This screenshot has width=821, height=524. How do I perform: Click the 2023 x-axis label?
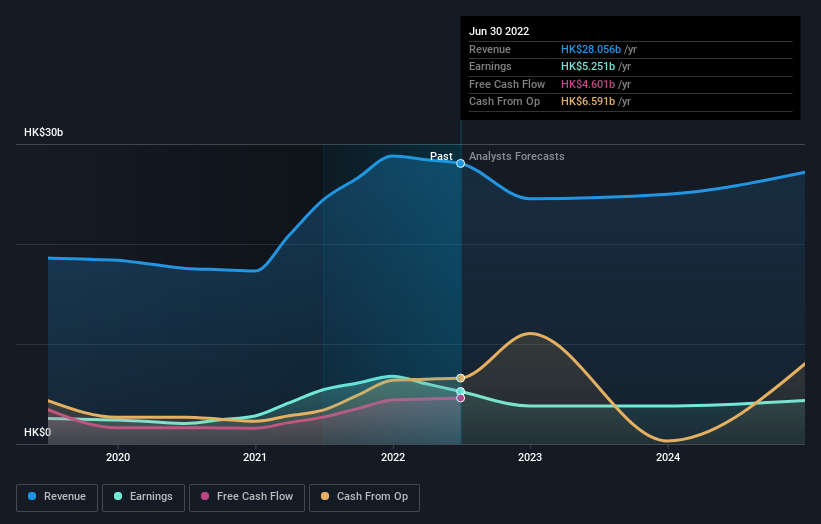530,457
